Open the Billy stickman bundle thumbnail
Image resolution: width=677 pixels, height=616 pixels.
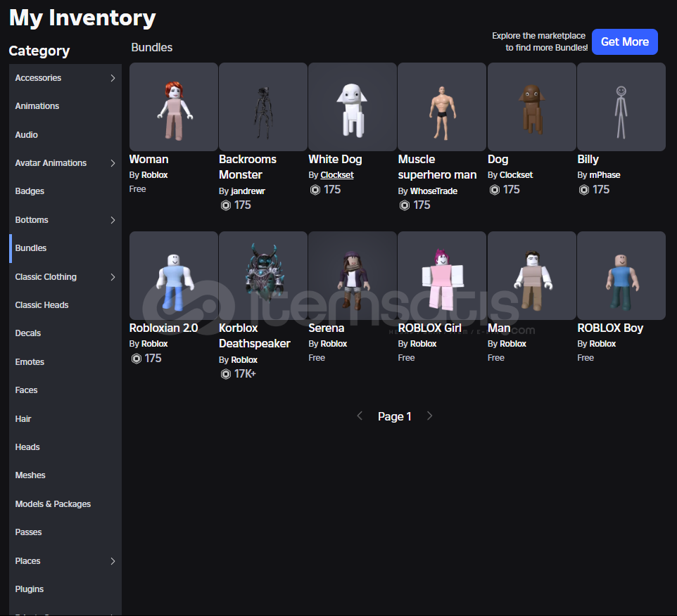click(621, 107)
